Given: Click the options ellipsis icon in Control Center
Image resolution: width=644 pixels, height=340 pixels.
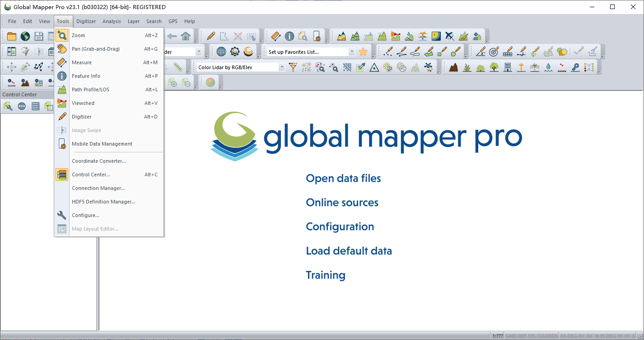Looking at the screenshot, I should tap(22, 106).
